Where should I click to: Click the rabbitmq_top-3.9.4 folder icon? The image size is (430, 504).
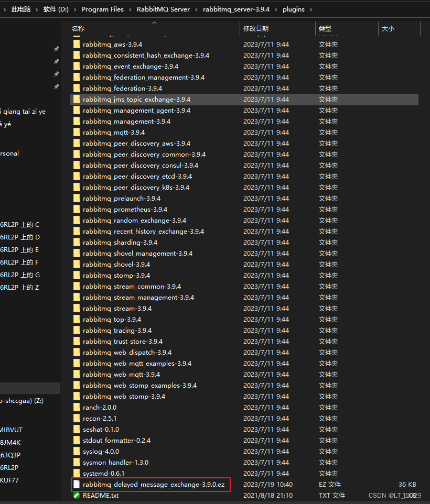click(77, 320)
